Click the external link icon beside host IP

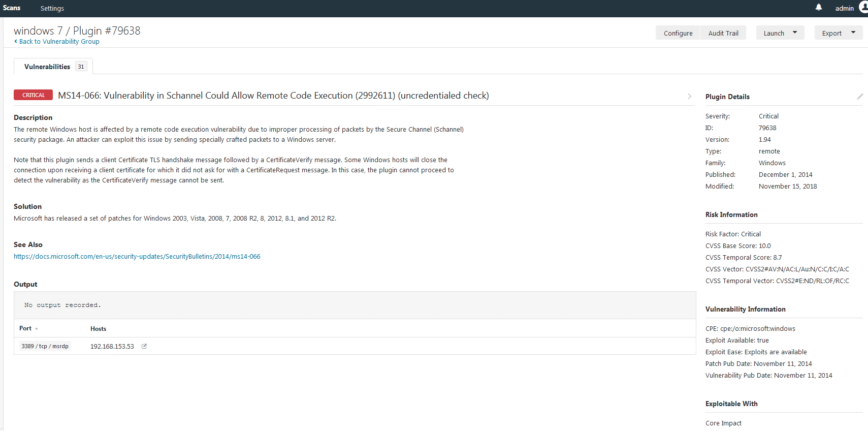(144, 346)
